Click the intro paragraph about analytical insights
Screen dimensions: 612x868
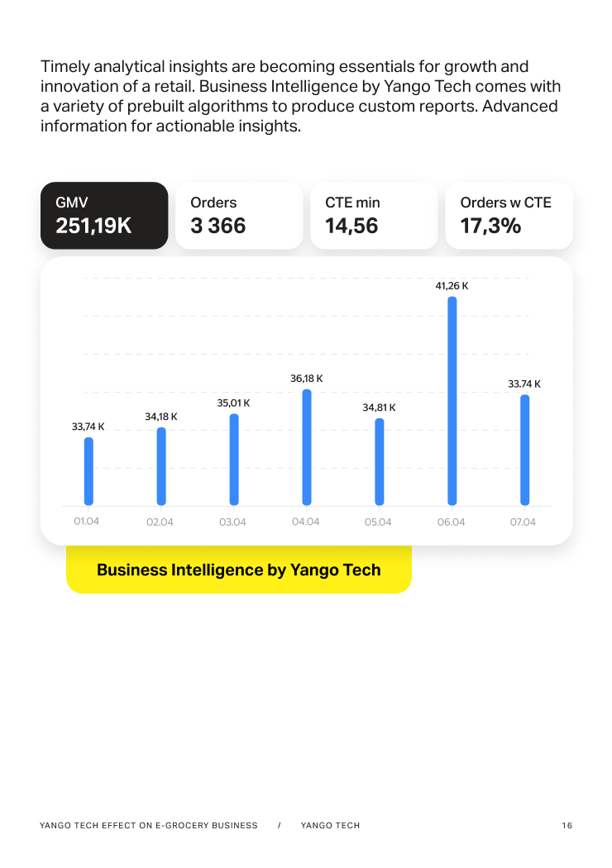point(300,97)
